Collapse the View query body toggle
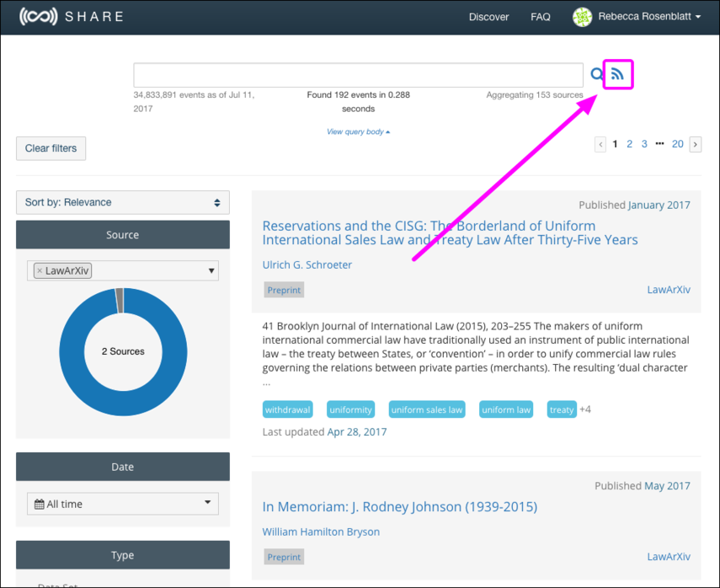This screenshot has width=720, height=588. coord(358,132)
